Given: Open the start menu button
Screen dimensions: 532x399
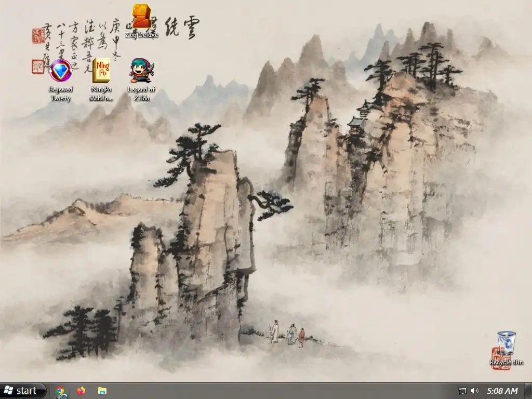Looking at the screenshot, I should [23, 391].
